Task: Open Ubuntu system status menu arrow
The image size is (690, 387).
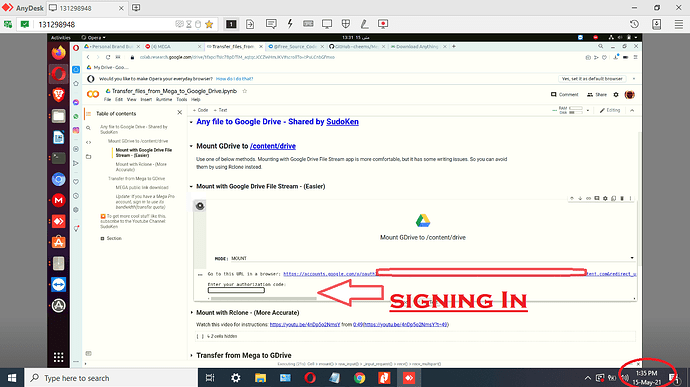Action: tap(635, 37)
